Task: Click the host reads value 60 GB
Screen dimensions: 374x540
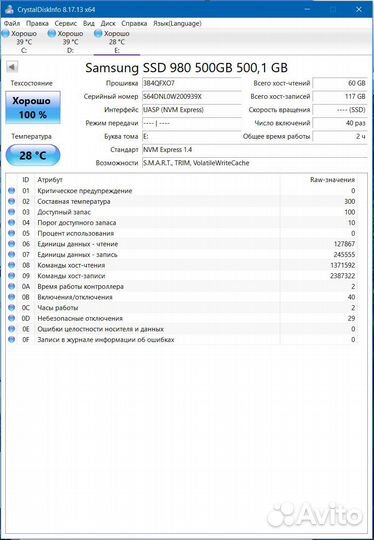Action: (x=340, y=83)
